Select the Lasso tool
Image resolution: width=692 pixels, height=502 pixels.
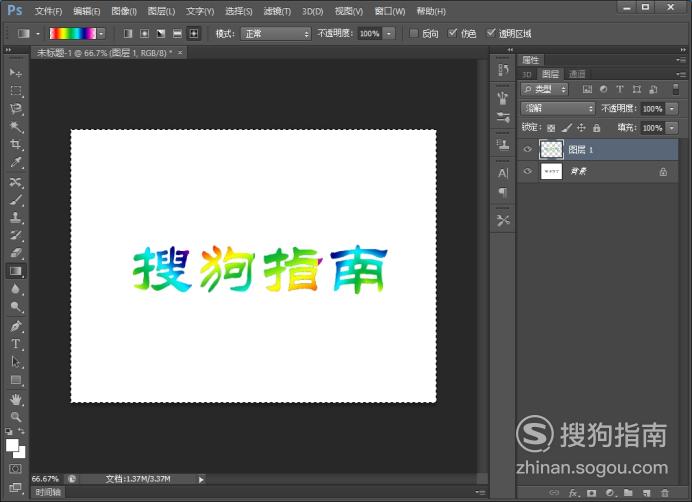pos(16,109)
